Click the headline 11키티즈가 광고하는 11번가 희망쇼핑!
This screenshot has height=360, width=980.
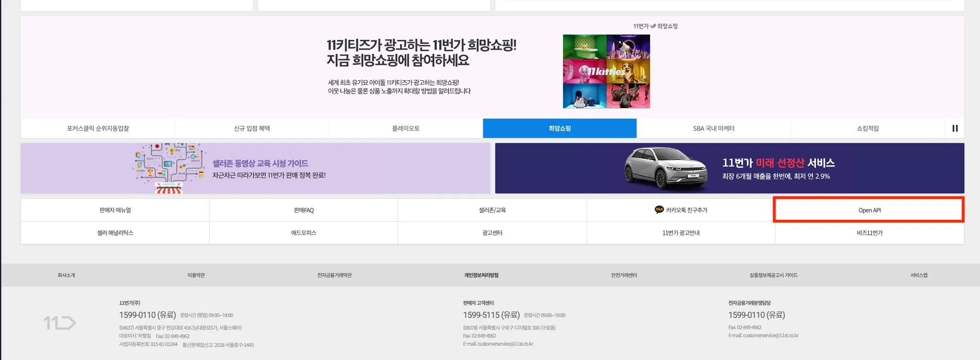coord(422,45)
